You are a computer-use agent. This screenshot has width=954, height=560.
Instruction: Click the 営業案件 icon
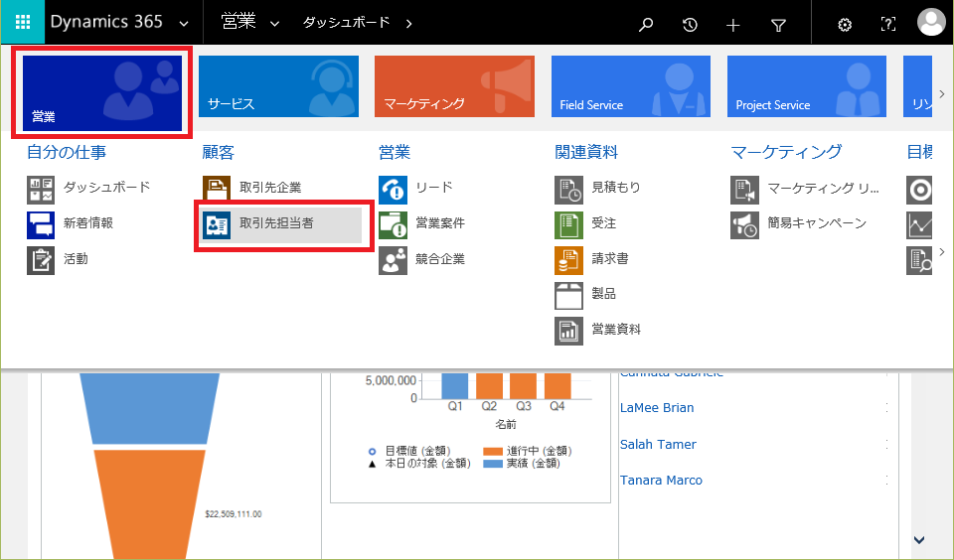tap(394, 225)
